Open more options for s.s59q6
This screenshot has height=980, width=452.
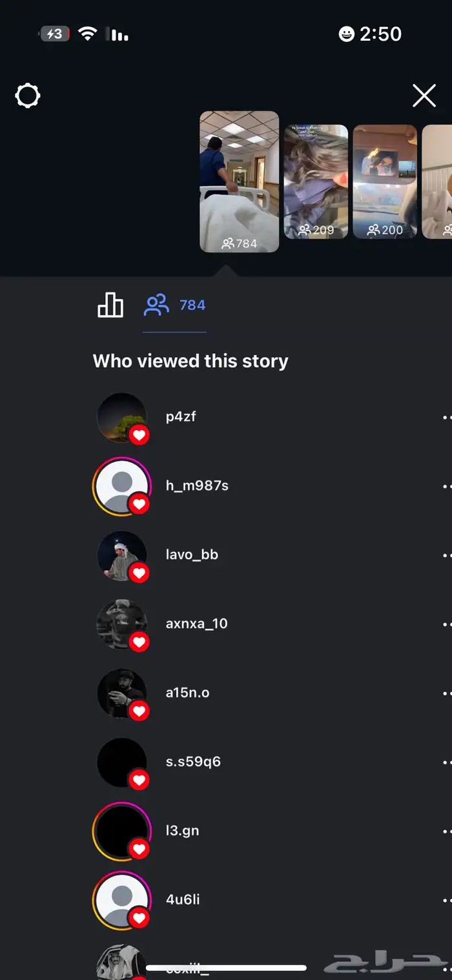(x=447, y=762)
